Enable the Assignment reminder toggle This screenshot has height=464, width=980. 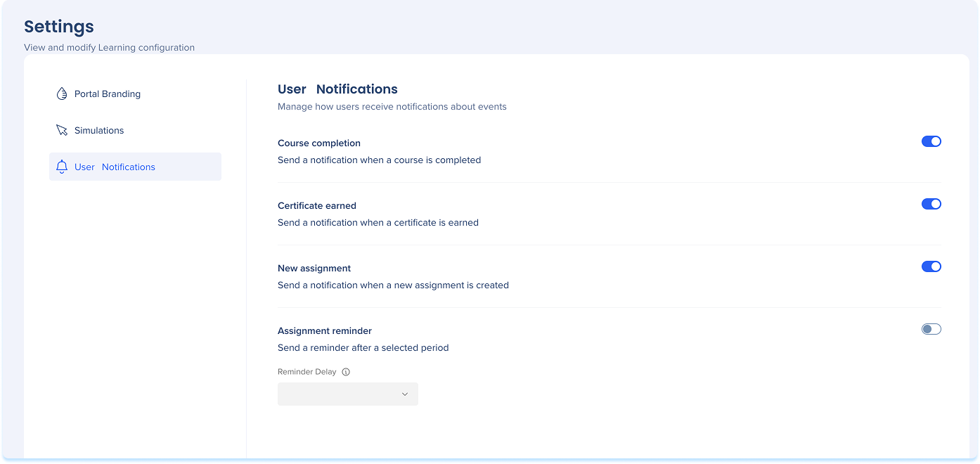click(x=931, y=329)
